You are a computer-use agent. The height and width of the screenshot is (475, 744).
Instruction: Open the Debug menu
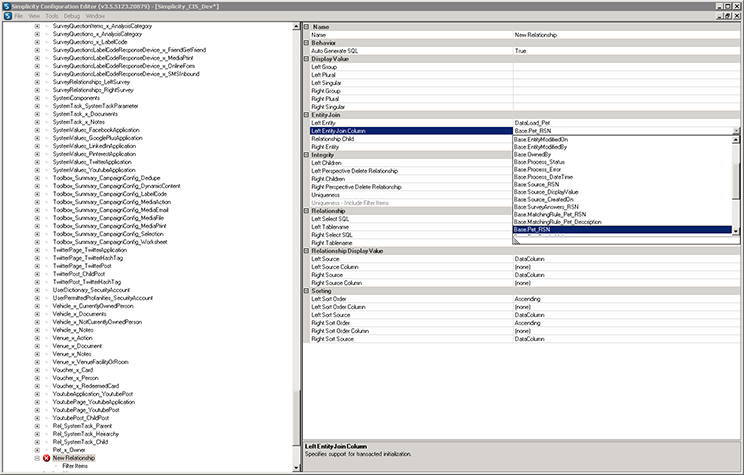point(72,16)
